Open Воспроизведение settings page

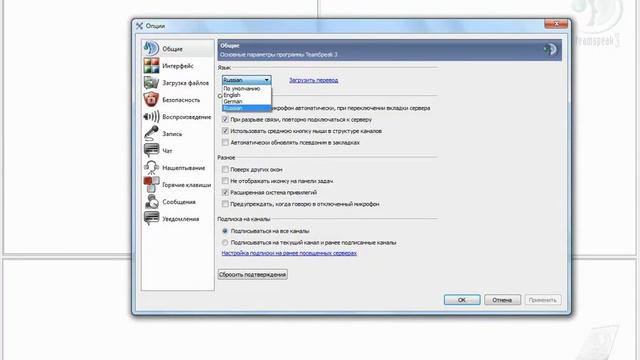(187, 117)
